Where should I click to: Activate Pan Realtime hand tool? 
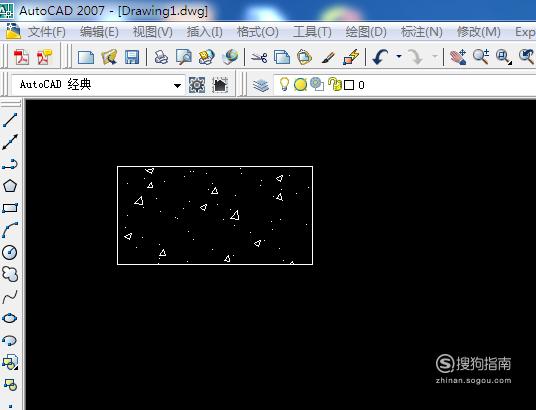458,57
